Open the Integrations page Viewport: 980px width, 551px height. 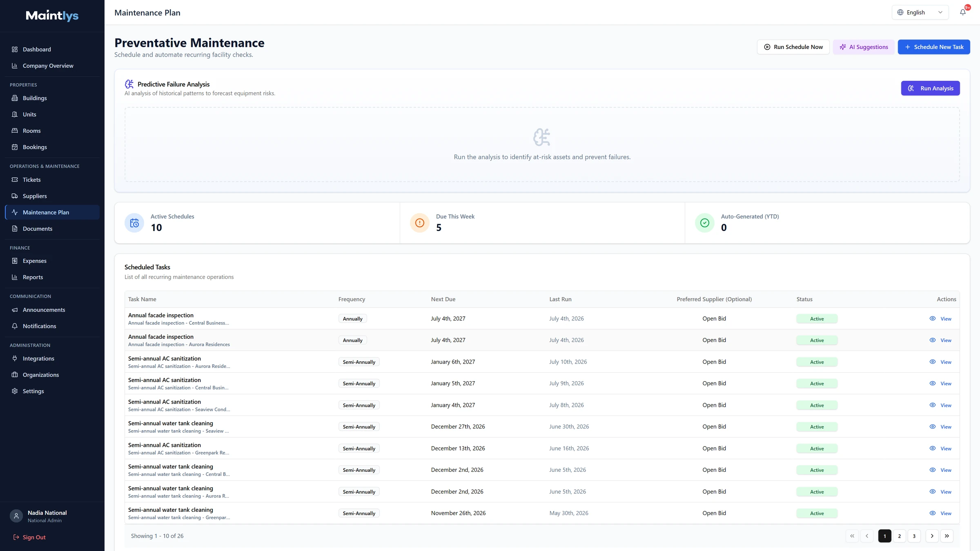52,358
